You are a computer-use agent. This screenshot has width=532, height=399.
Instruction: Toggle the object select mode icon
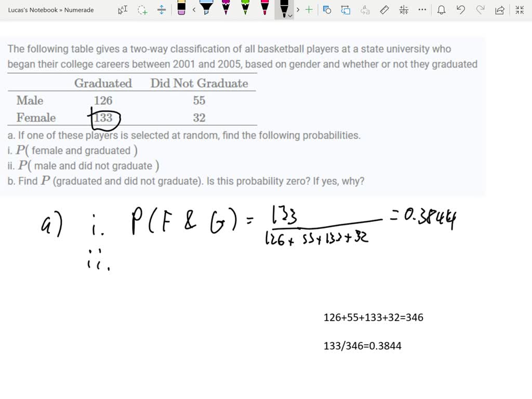(123, 9)
